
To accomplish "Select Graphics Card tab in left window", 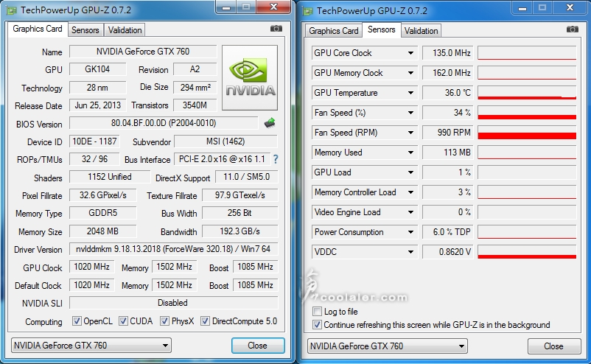I will (x=38, y=29).
